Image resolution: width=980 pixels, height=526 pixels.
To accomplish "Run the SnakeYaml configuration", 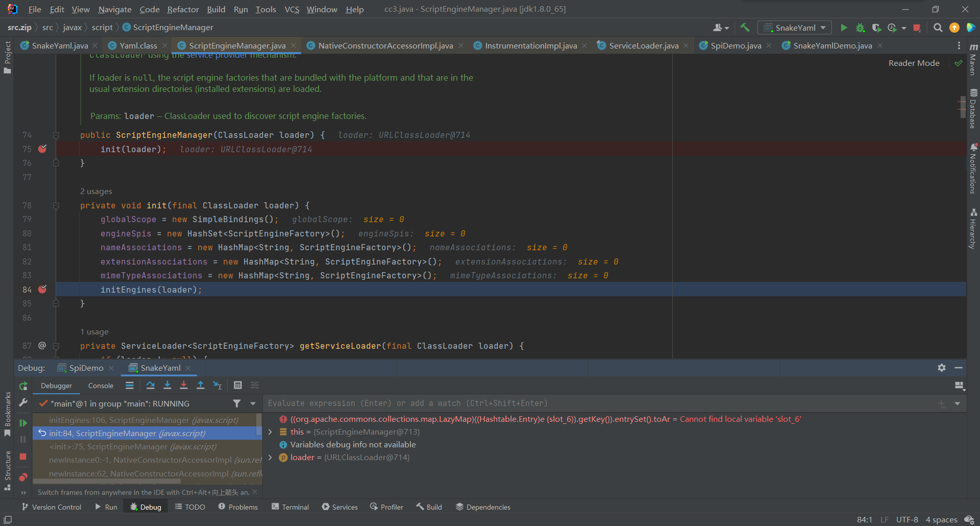I will click(844, 28).
